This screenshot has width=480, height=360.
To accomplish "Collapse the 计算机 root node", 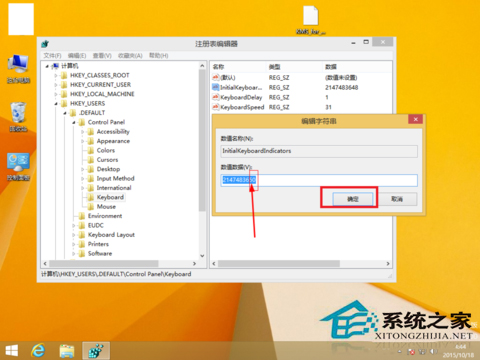I will point(47,66).
